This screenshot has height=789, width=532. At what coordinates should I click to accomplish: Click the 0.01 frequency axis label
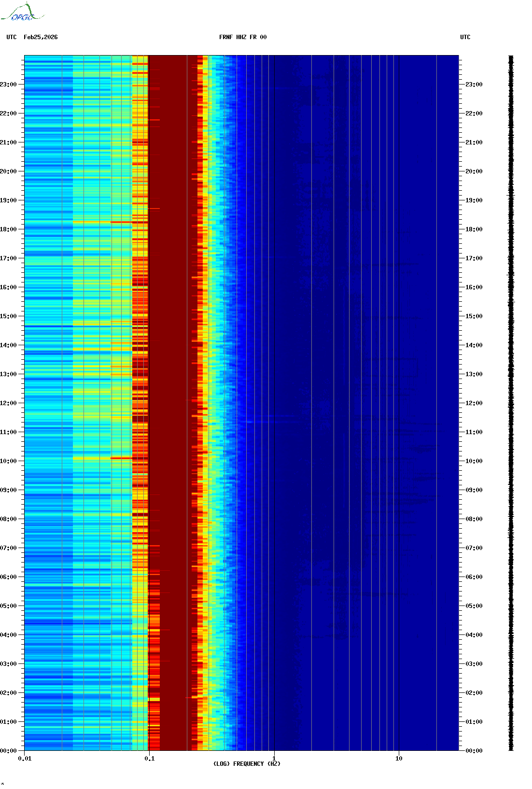point(25,759)
